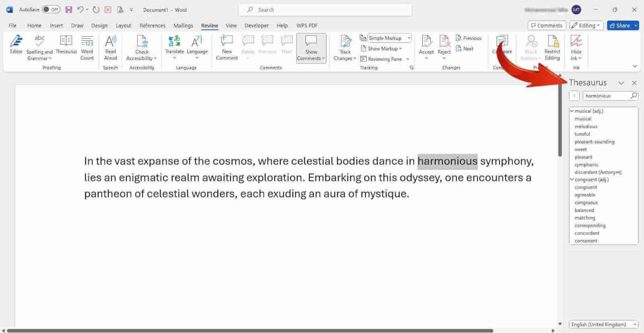644x333 pixels.
Task: Check document Accessibility
Action: [x=141, y=48]
